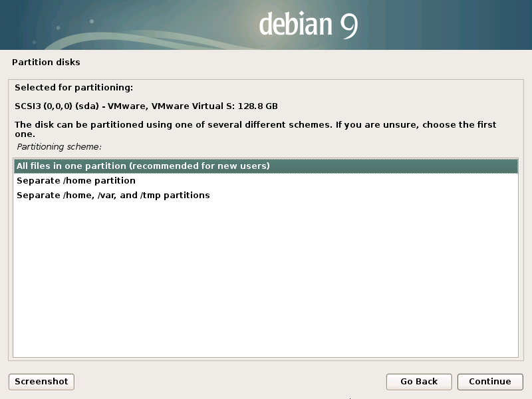
Task: Click the 'Selected for partitioning:' label
Action: [x=74, y=88]
